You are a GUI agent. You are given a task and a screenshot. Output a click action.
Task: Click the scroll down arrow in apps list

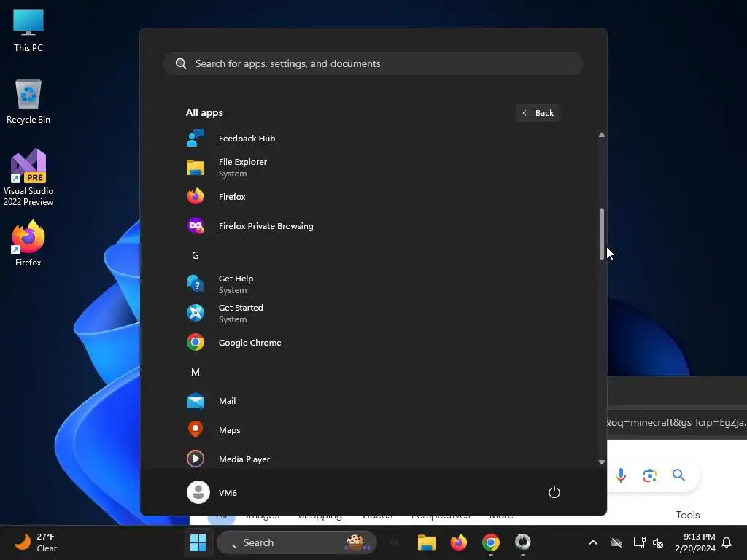(x=602, y=462)
